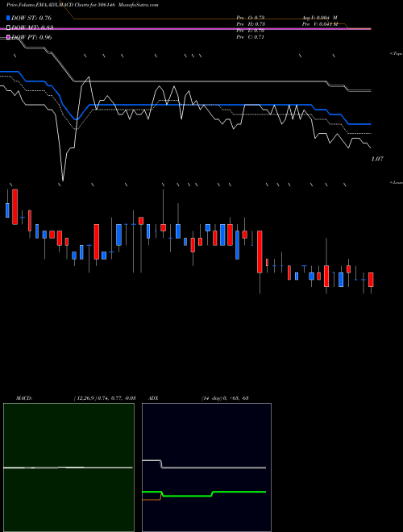Image resolution: width=403 pixels, height=532 pixels.
Task: Select the 'DOW PT: 0.96' legend text
Action: (31, 37)
